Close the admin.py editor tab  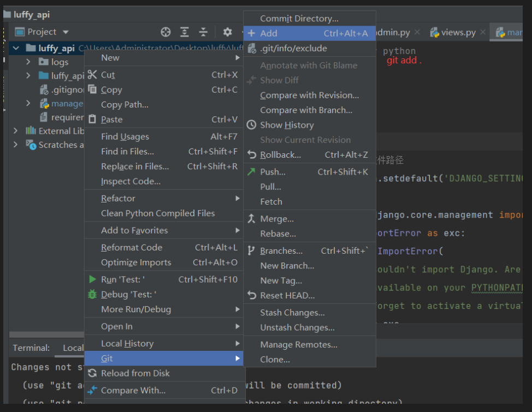[417, 33]
